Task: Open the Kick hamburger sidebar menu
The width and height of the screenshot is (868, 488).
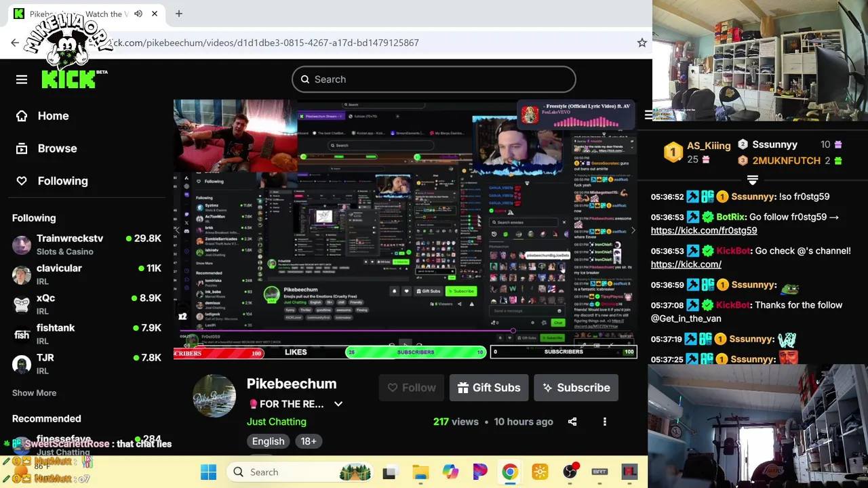Action: tap(22, 79)
